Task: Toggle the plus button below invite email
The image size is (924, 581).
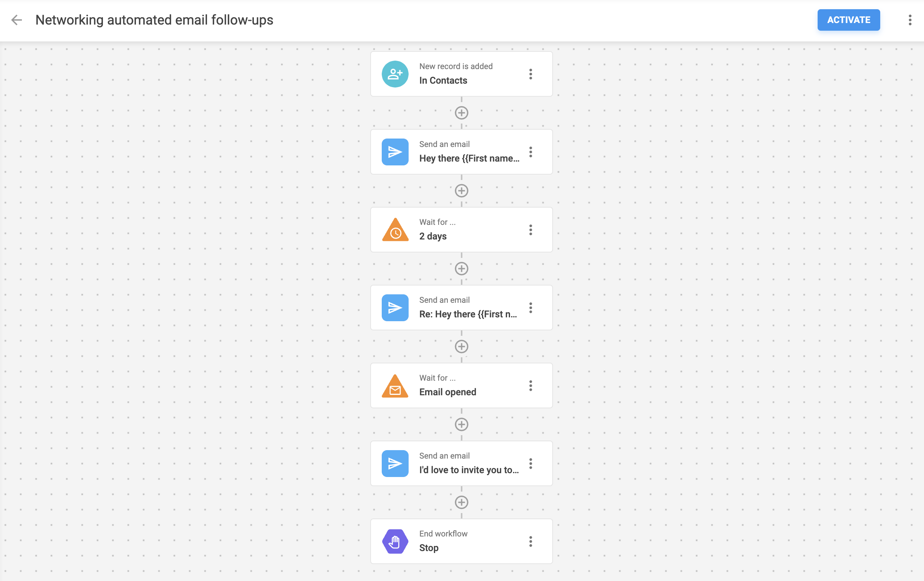Action: point(462,502)
